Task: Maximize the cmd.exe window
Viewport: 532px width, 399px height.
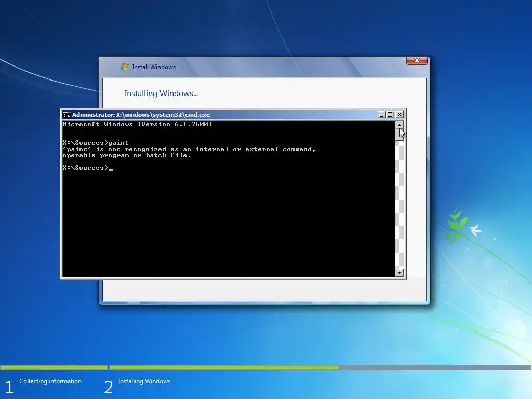Action: point(390,115)
